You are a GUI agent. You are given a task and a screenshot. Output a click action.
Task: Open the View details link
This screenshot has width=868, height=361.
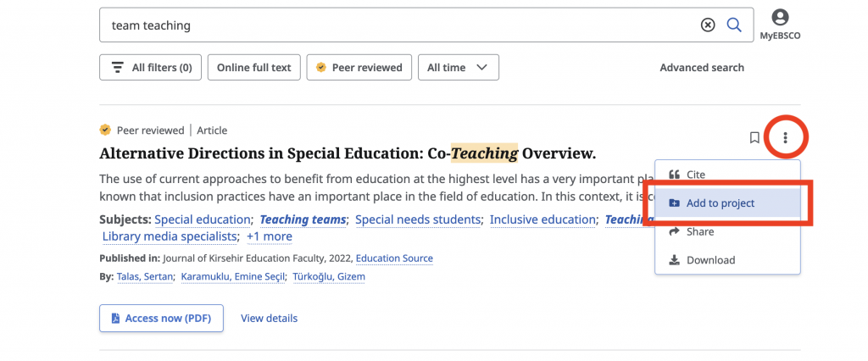[269, 319]
